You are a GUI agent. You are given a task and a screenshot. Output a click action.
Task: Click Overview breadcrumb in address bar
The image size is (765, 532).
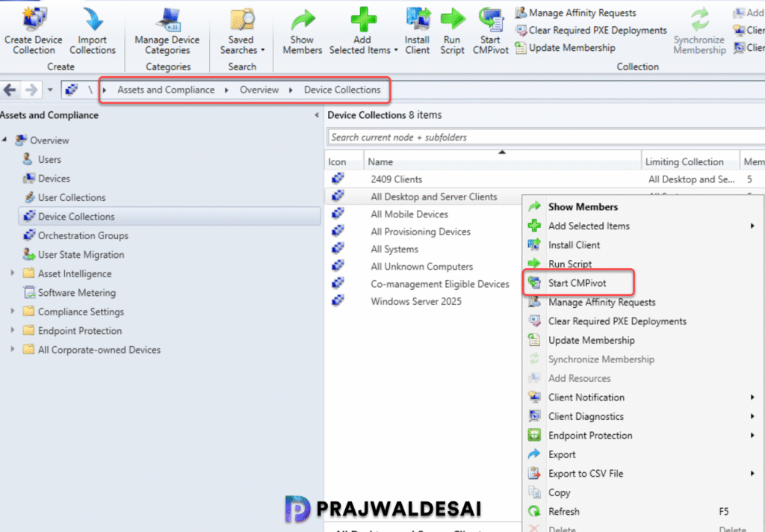tap(259, 90)
